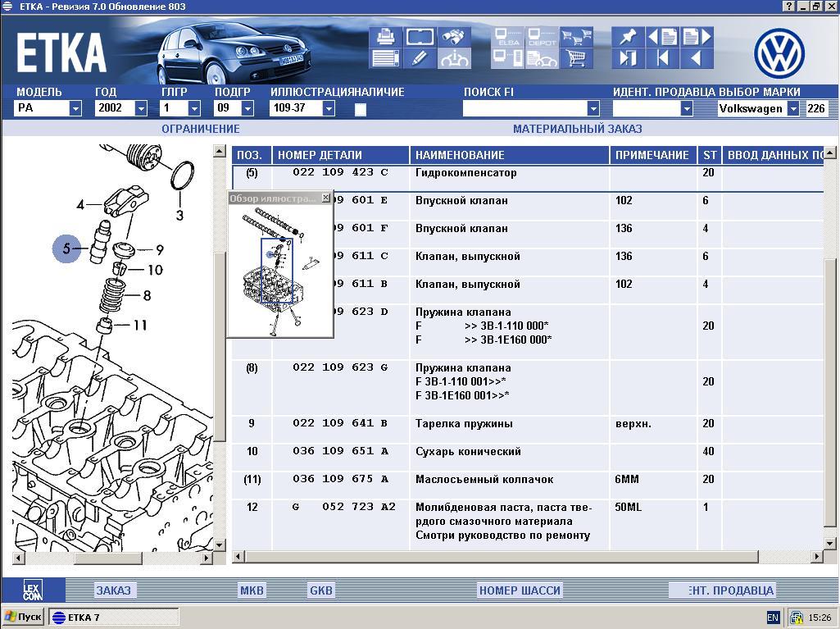Click the illustration scroll right arrow
Viewport: 840px width, 629px height.
[207, 558]
